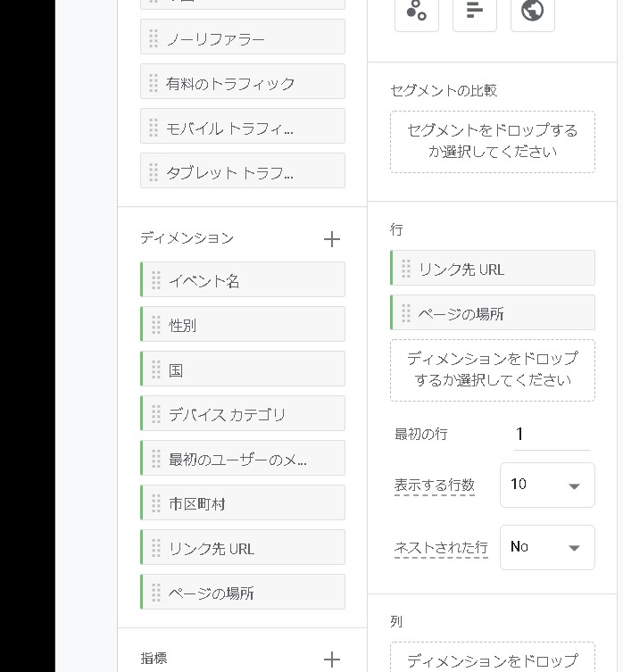Click plus icon next to 指標
This screenshot has width=623, height=672.
click(332, 660)
